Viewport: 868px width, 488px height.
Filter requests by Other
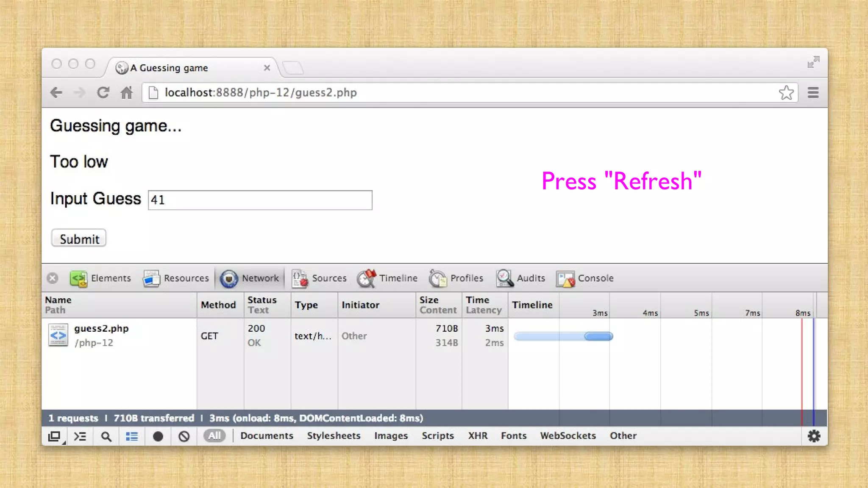pos(623,435)
